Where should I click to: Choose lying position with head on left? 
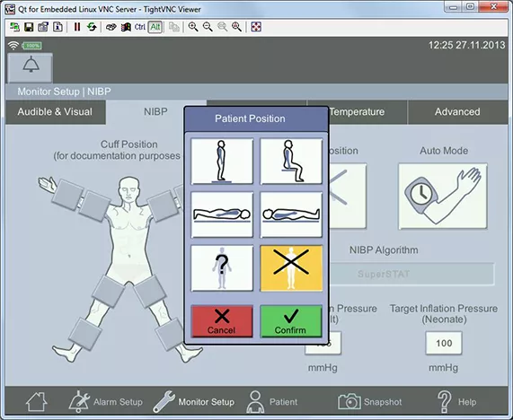pos(291,214)
